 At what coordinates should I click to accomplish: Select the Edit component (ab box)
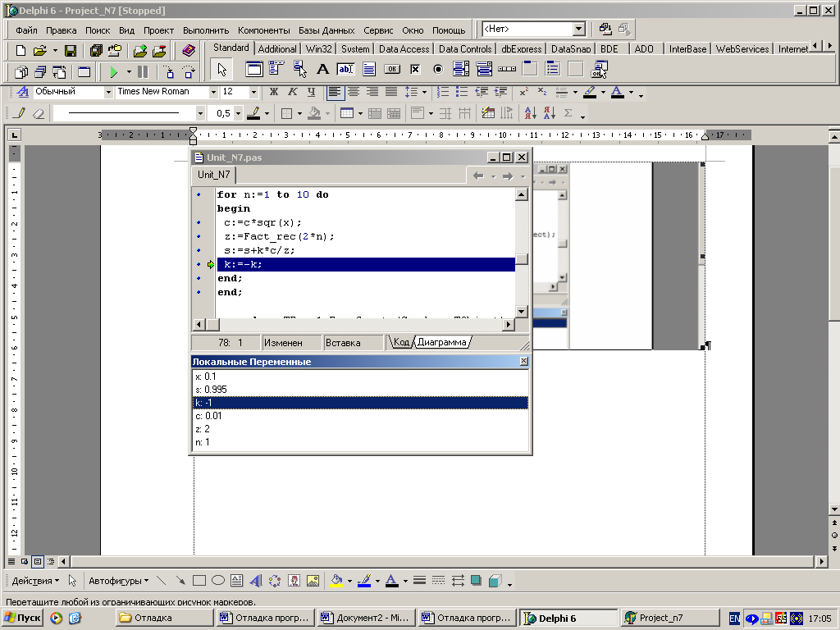coord(345,69)
